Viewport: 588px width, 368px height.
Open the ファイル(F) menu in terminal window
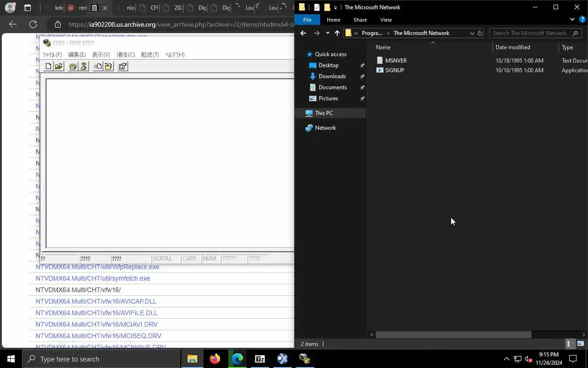click(52, 54)
